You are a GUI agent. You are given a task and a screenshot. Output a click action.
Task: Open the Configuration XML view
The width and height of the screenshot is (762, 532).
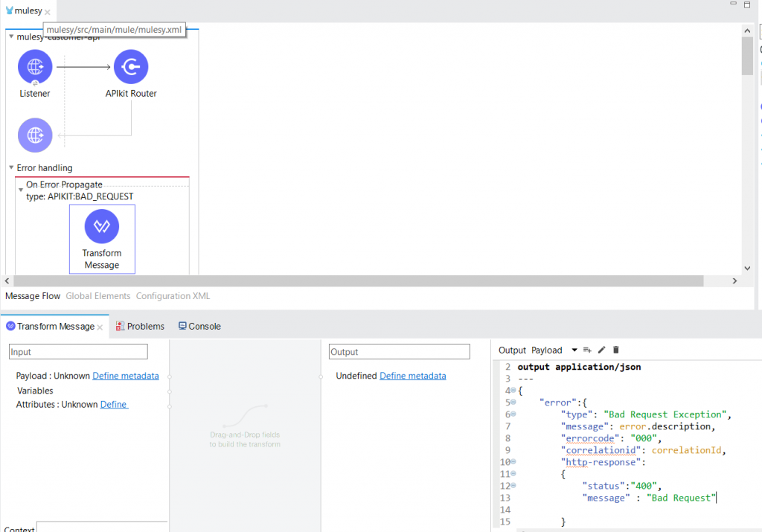pos(173,295)
